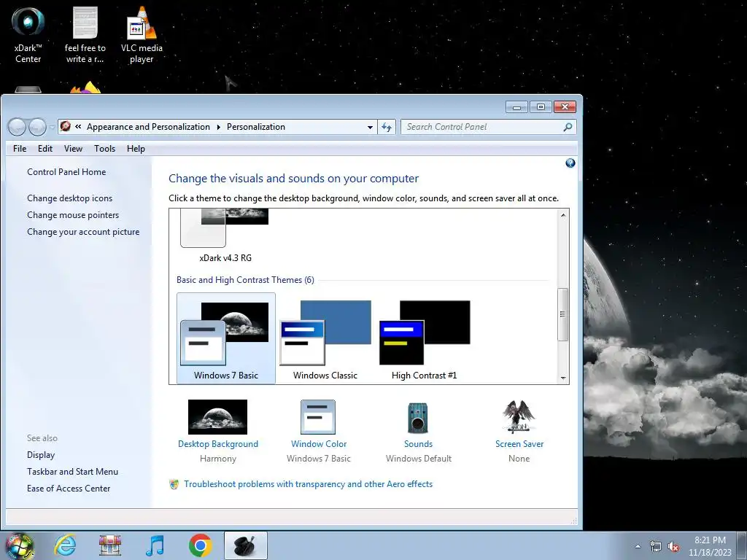Click Change mouse pointers link

[x=73, y=215]
